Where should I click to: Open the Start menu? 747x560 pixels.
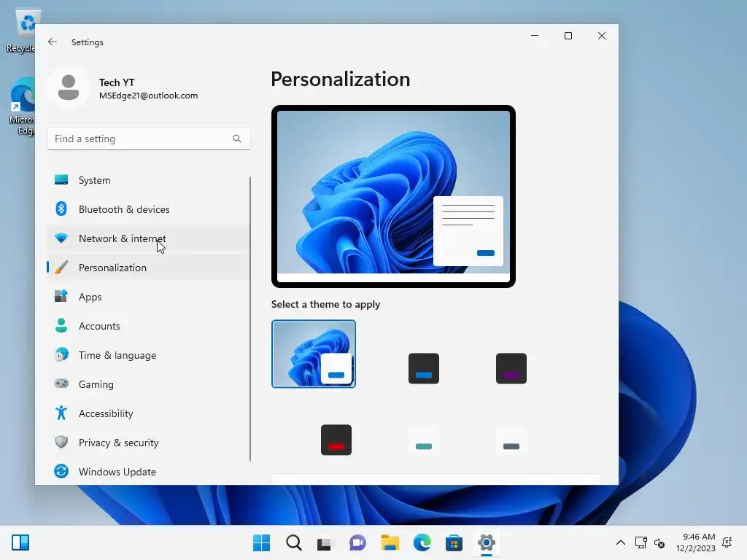pos(262,542)
